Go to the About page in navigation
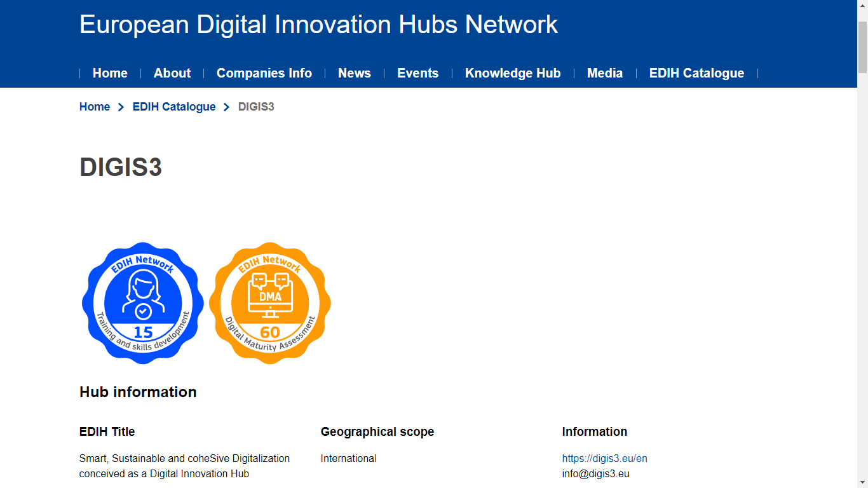868x488 pixels. 172,73
